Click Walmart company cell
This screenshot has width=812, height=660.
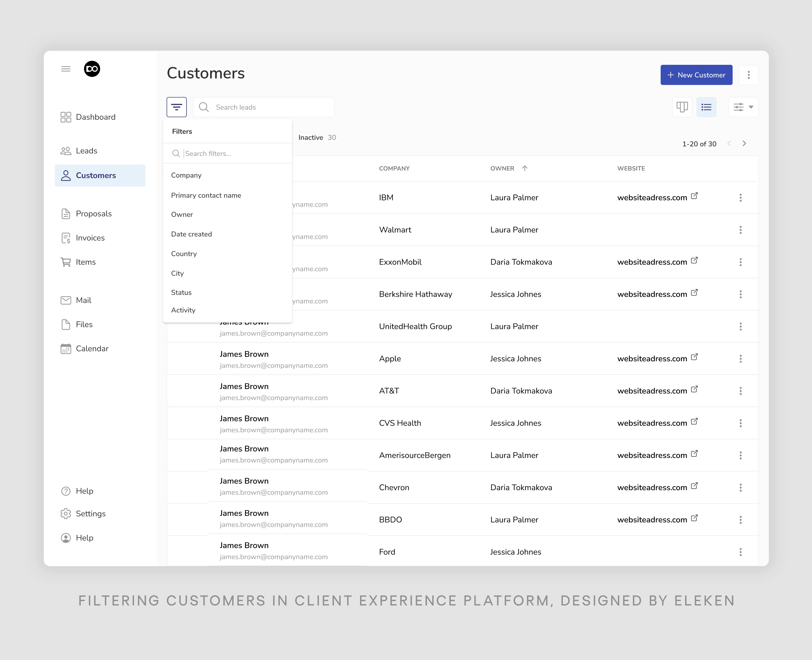[x=395, y=230]
